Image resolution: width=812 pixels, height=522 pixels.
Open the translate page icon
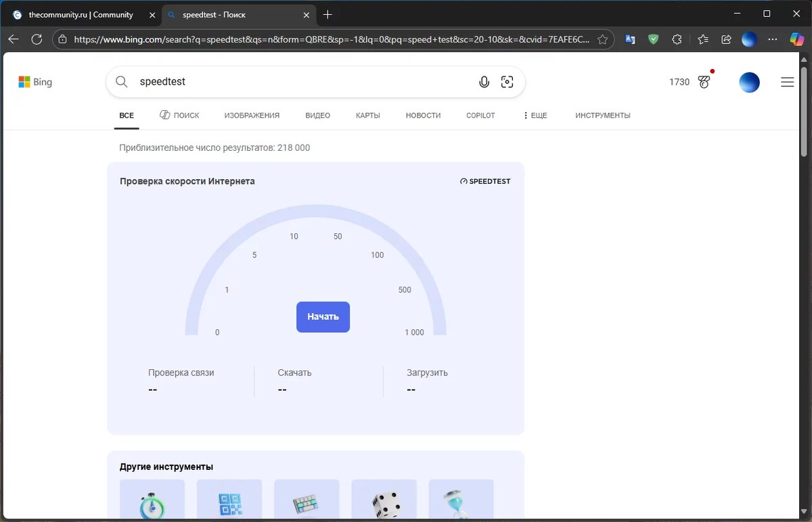coord(630,39)
